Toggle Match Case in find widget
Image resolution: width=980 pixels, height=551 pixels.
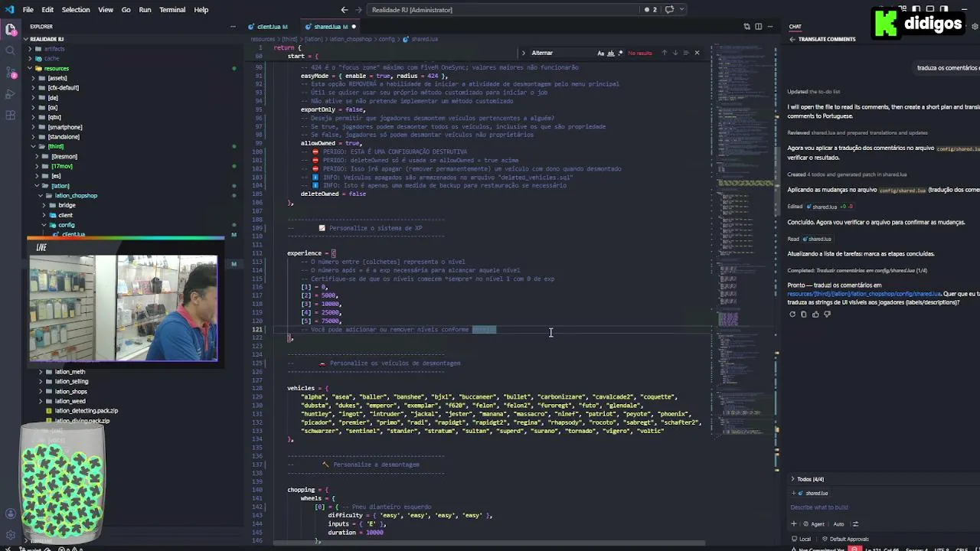[603, 53]
